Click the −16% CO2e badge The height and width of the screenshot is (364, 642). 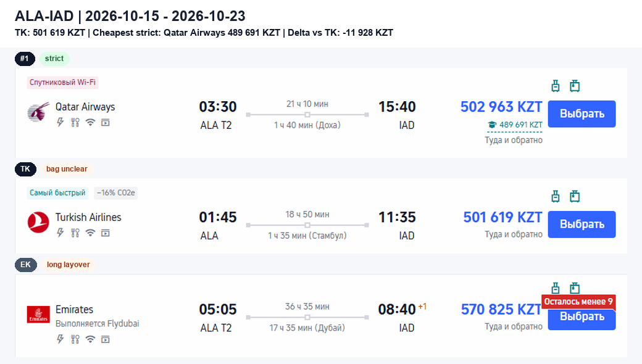[x=116, y=192]
